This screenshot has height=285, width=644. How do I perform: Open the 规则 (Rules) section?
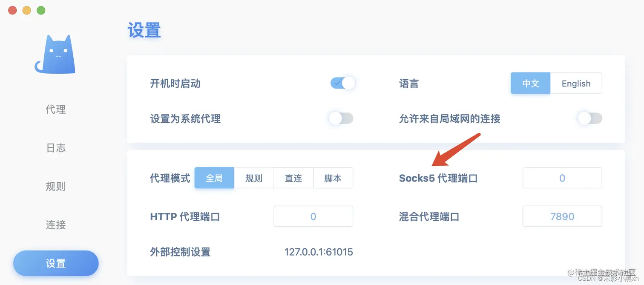pyautogui.click(x=55, y=186)
